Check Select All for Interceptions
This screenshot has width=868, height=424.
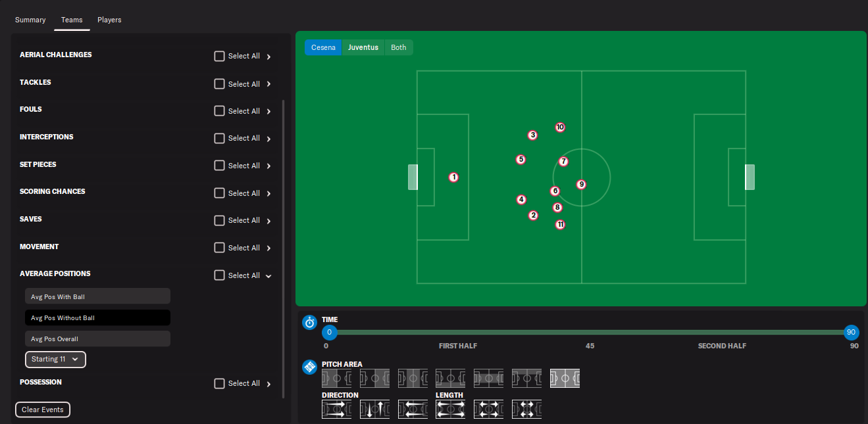pos(220,139)
